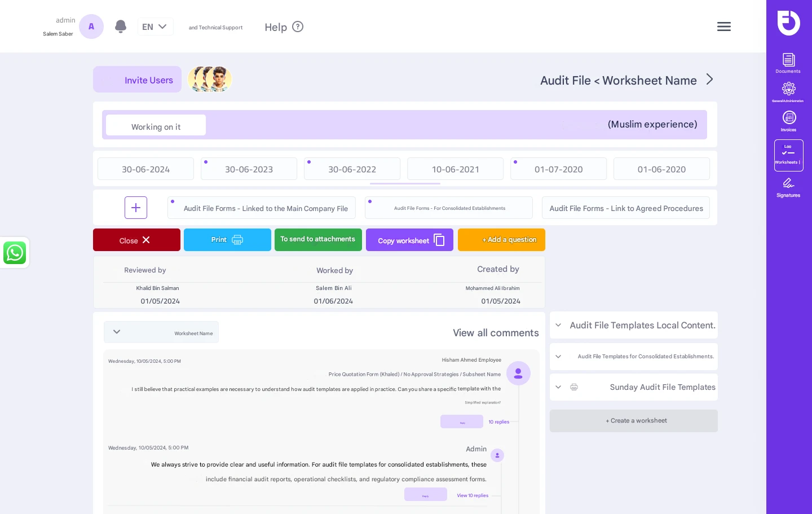Image resolution: width=812 pixels, height=514 pixels.
Task: Open Audit File Forms - For Consolidated Establishments tab
Action: (x=449, y=208)
